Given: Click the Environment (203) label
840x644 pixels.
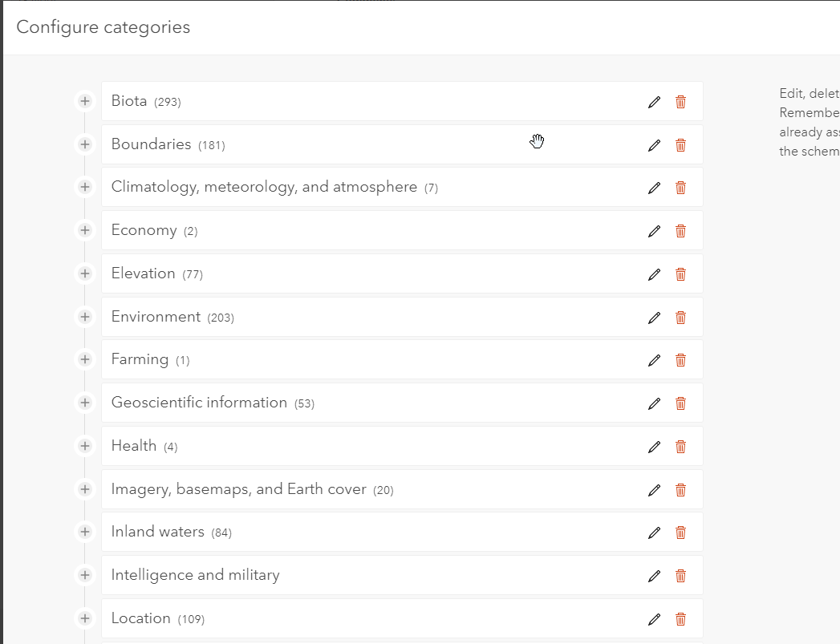Looking at the screenshot, I should (x=172, y=317).
